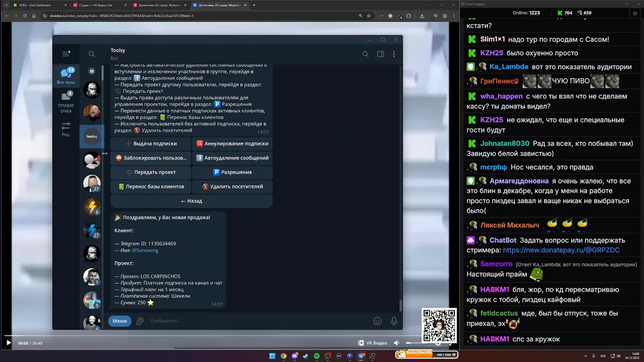Image resolution: width=644 pixels, height=362 pixels.
Task: Open the toolsy chat avatar in the chat list
Action: (92, 136)
